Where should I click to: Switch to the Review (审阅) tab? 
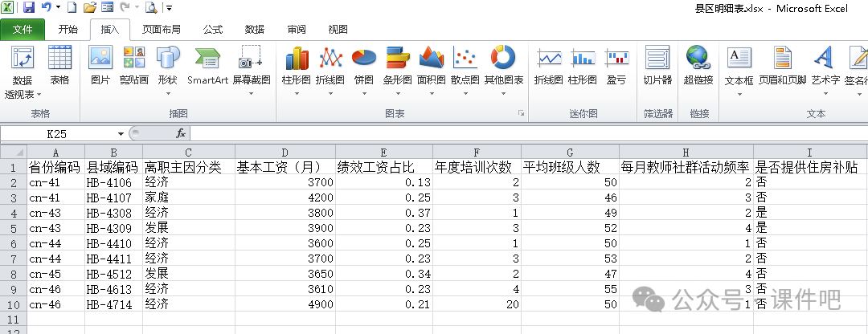coord(296,30)
